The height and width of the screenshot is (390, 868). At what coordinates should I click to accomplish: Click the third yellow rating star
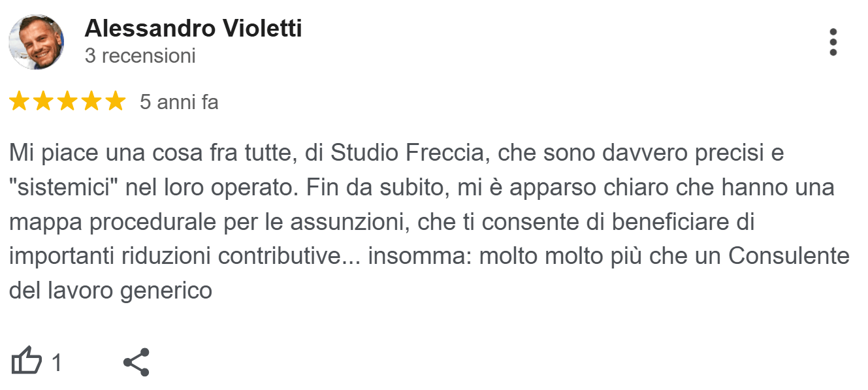pos(67,102)
